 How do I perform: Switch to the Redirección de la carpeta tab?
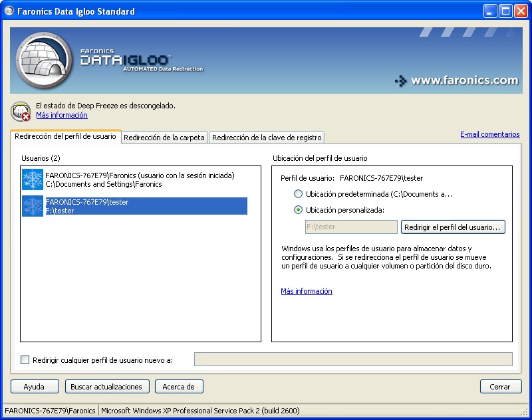pyautogui.click(x=164, y=138)
